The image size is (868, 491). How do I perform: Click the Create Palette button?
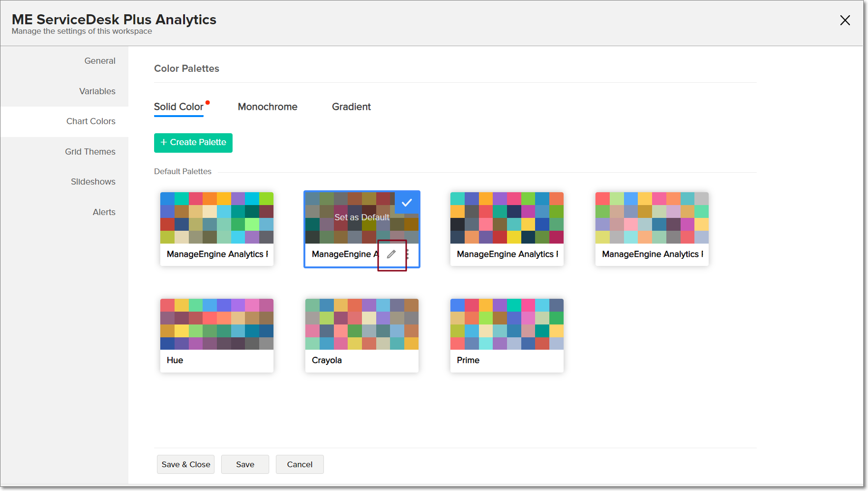tap(193, 143)
